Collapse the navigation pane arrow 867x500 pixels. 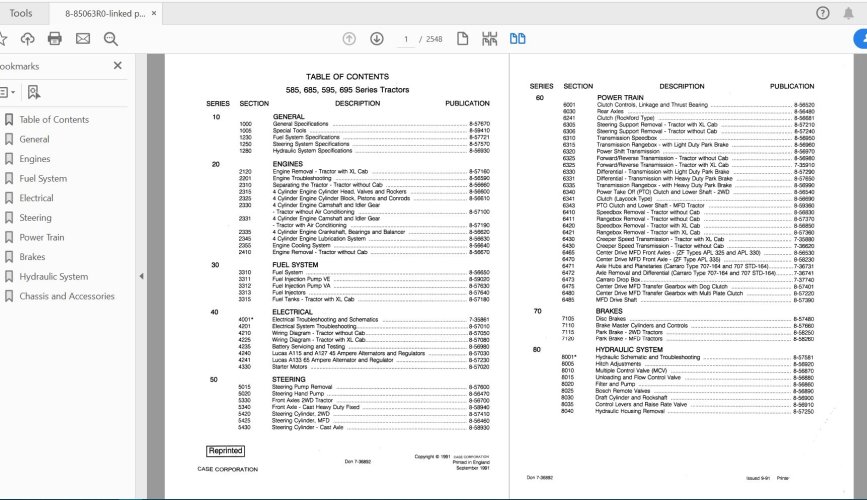(x=141, y=276)
